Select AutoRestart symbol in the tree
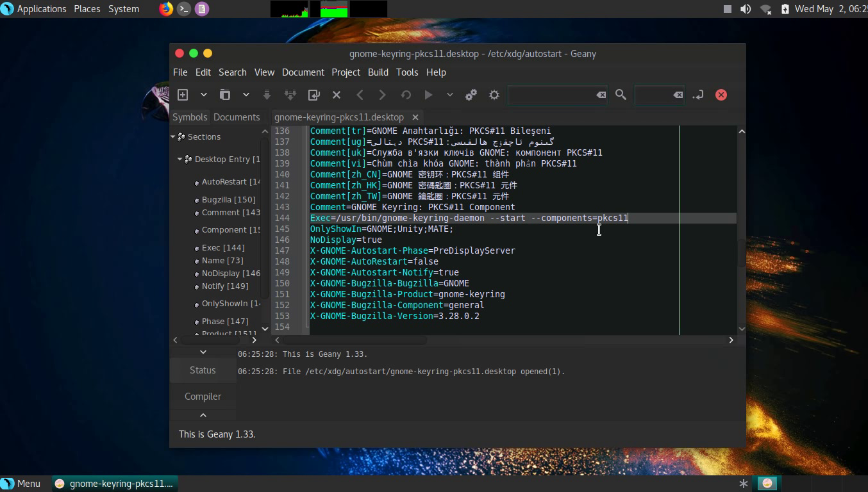The height and width of the screenshot is (492, 868). pyautogui.click(x=231, y=182)
